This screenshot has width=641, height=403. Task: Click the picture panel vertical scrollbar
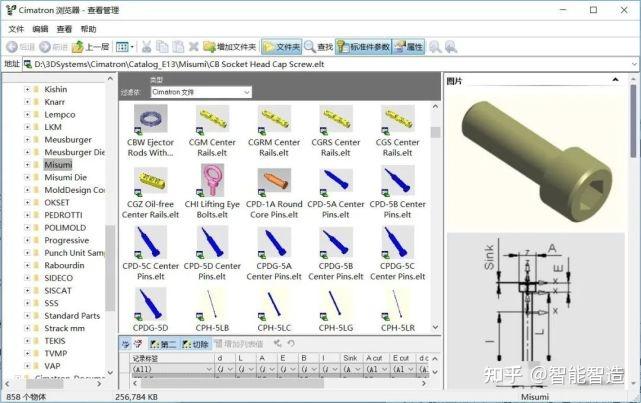(633, 121)
